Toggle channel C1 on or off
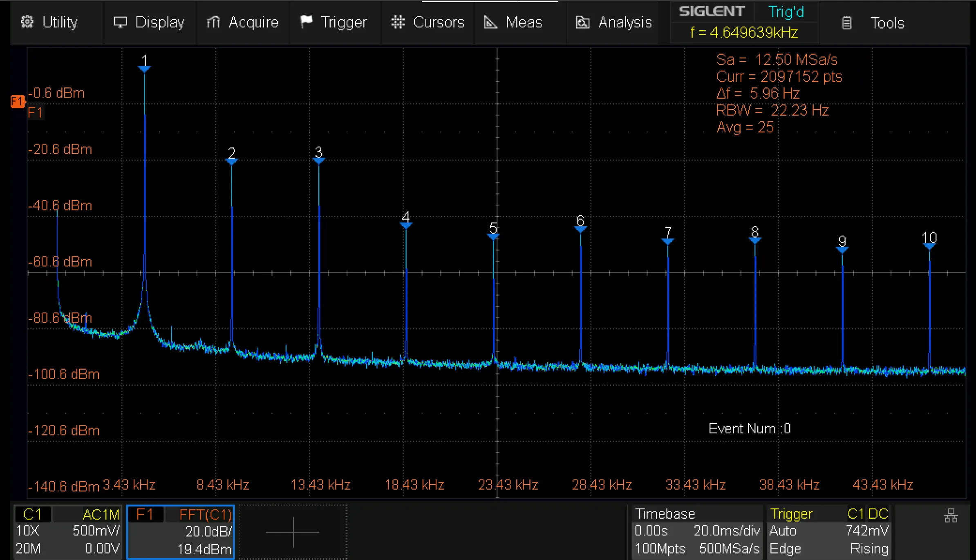Image resolution: width=976 pixels, height=560 pixels. coord(33,514)
